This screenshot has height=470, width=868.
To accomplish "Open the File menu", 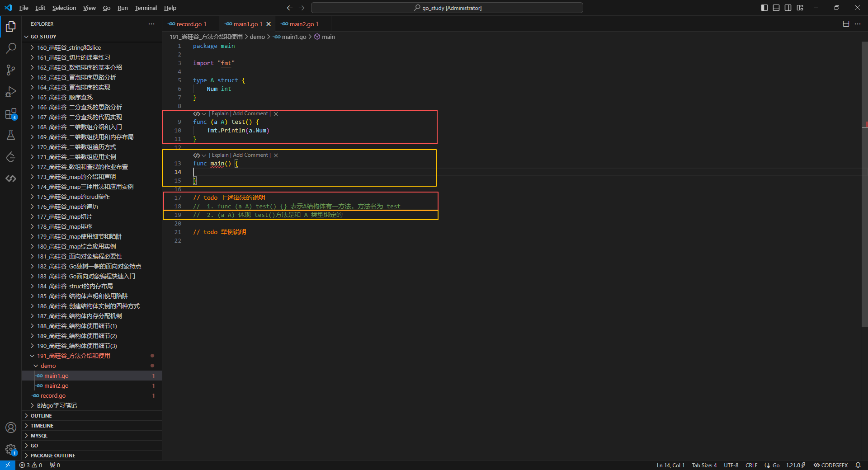I will coord(24,8).
